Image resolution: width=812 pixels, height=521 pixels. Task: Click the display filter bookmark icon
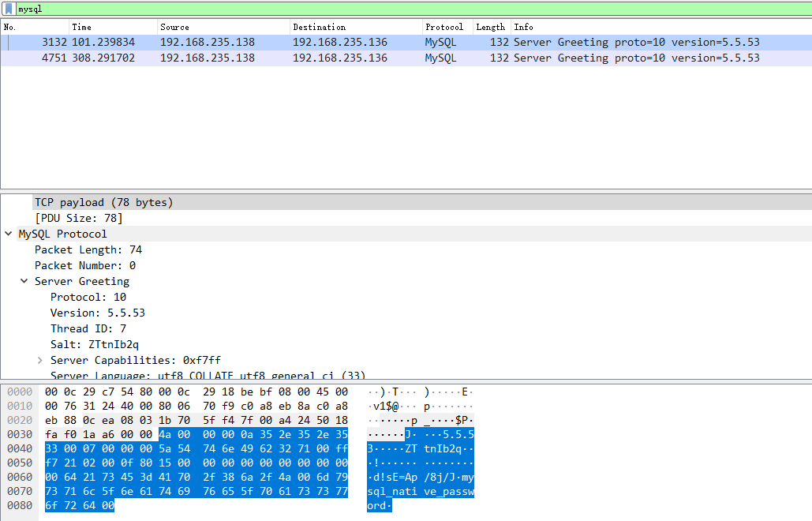point(8,9)
